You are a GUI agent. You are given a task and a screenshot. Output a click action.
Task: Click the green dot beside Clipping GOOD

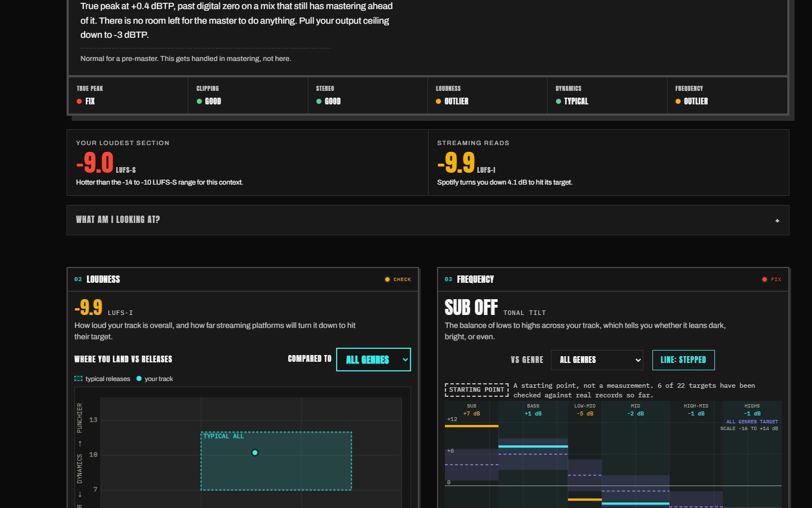pos(199,102)
